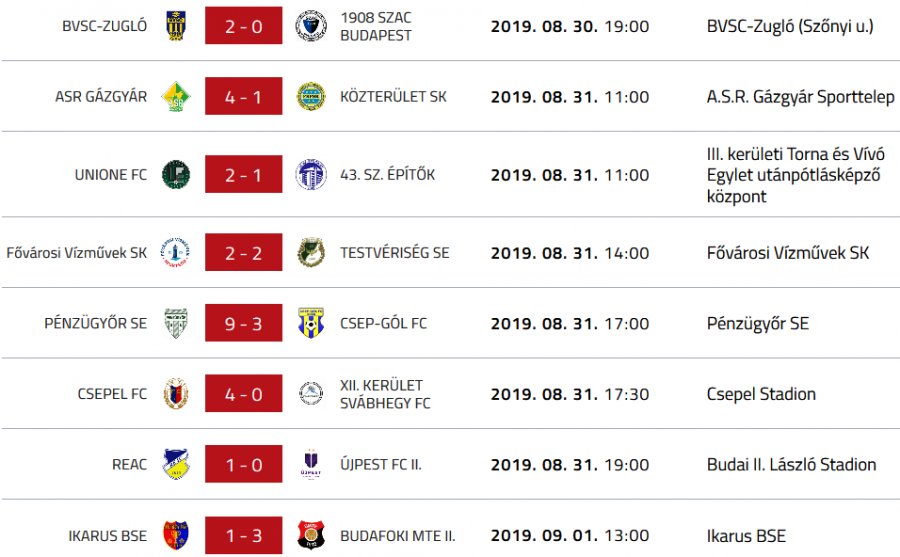Click the Újpest FC II. logo
The height and width of the screenshot is (557, 900).
[311, 465]
